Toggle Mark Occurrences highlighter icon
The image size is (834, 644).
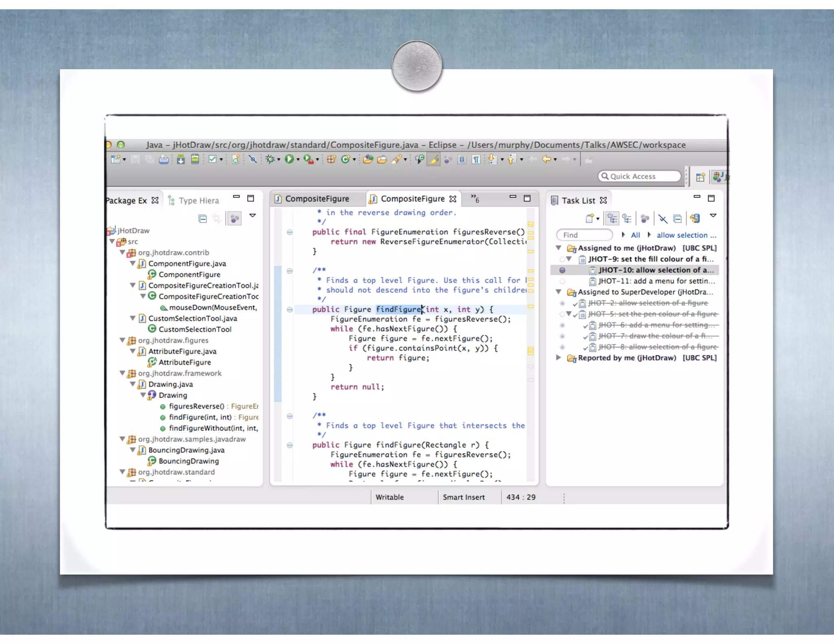pos(433,160)
